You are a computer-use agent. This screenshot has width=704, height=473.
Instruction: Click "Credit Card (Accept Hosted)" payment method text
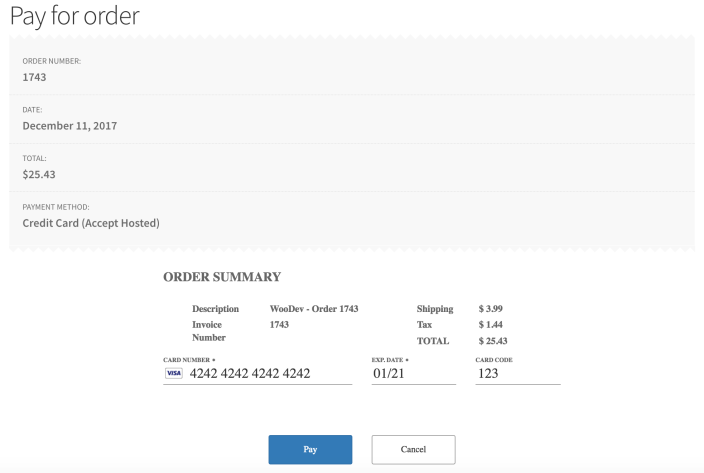[x=91, y=223]
